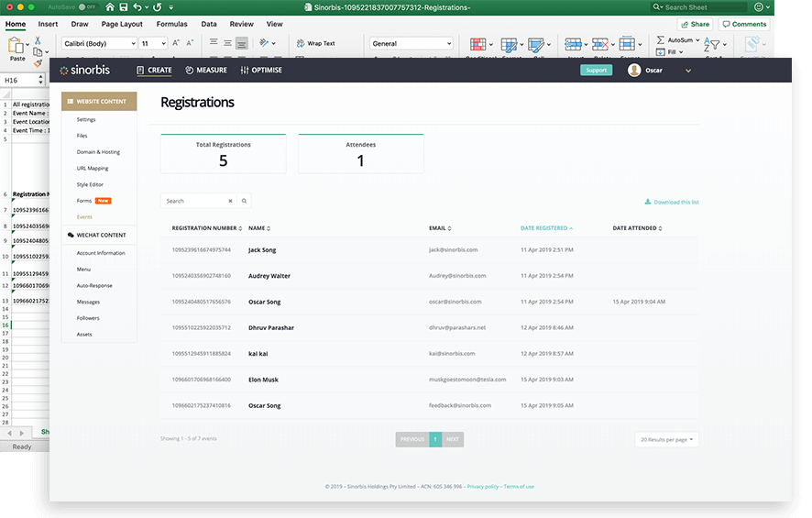Click the Align Top icon in Excel
This screenshot has width=812, height=518.
click(x=214, y=42)
